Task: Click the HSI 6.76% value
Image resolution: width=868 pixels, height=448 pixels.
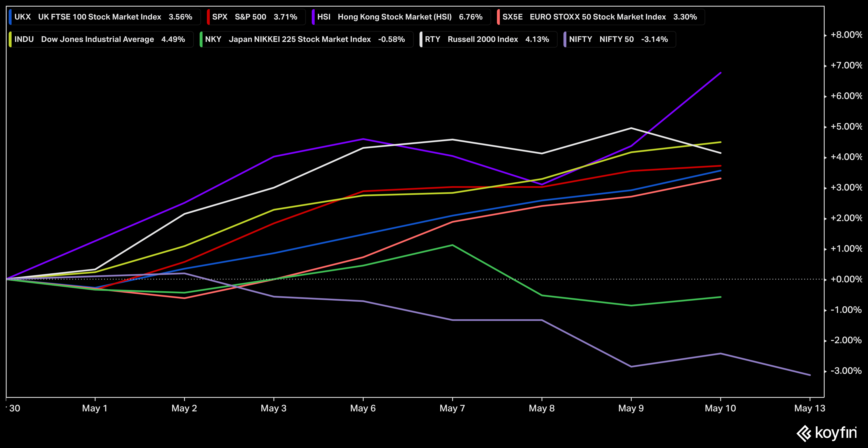Action: click(x=471, y=17)
